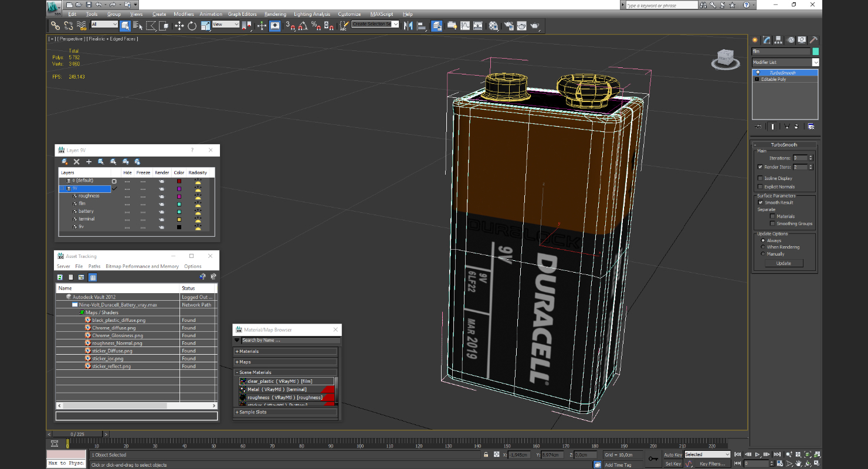Activate the Select Object tool

[x=125, y=26]
